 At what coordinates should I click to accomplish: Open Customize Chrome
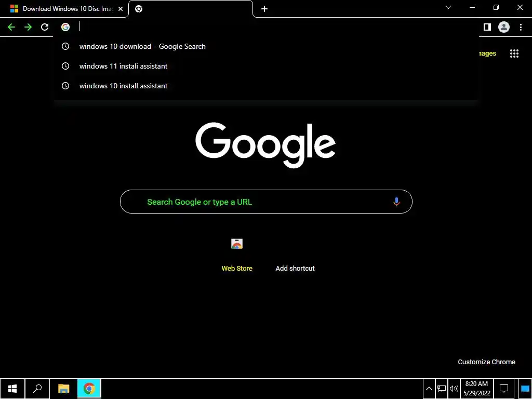(486, 362)
